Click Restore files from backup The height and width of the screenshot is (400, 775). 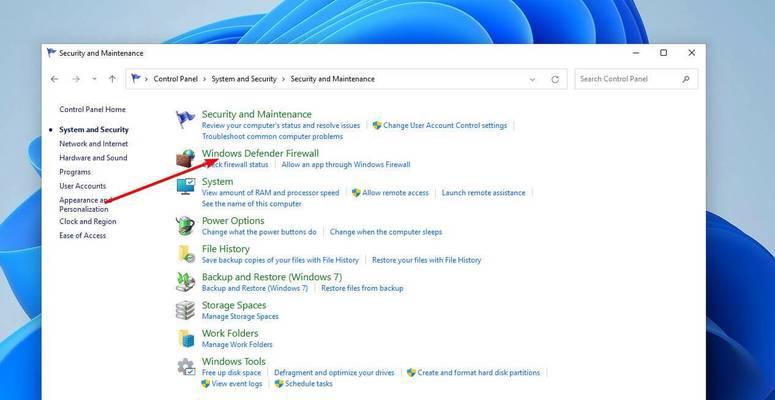click(362, 288)
